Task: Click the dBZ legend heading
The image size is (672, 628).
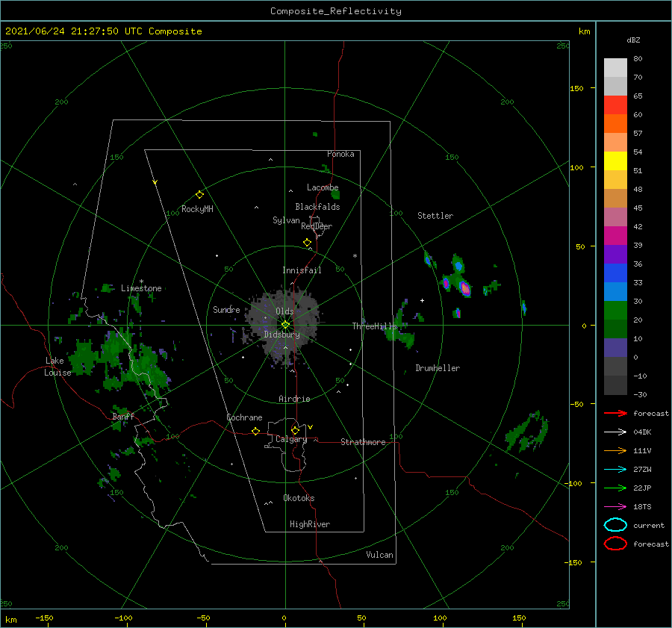Action: coord(633,40)
